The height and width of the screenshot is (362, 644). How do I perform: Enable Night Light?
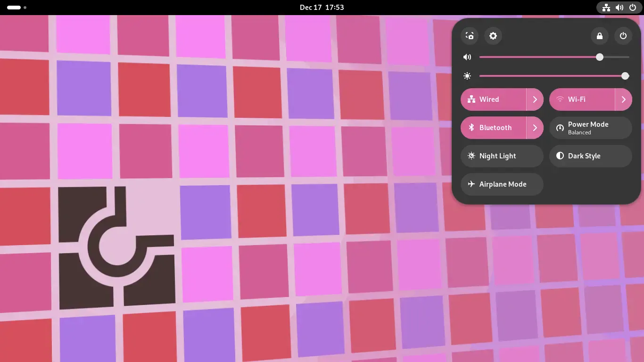tap(502, 156)
